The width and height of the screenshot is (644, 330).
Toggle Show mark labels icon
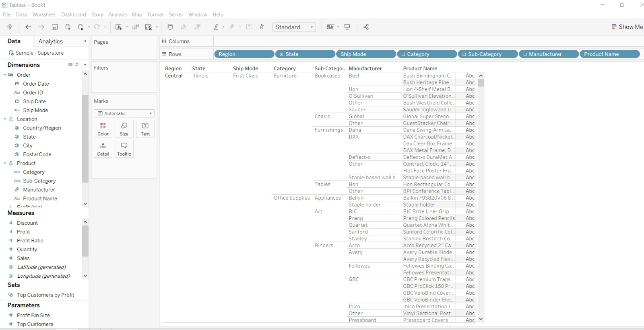tap(249, 27)
